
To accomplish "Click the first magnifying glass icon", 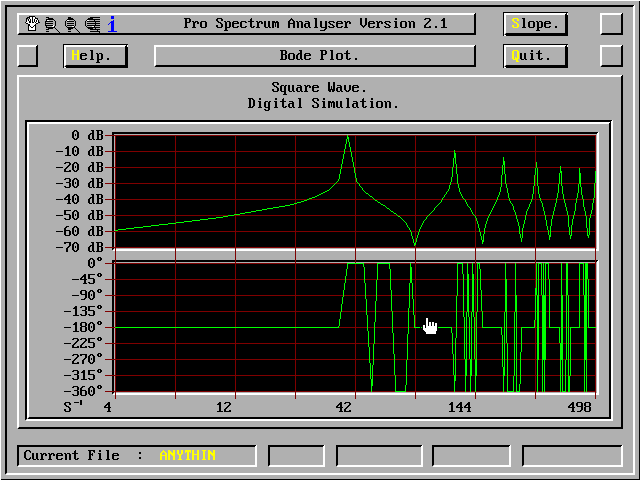I will (x=52, y=24).
